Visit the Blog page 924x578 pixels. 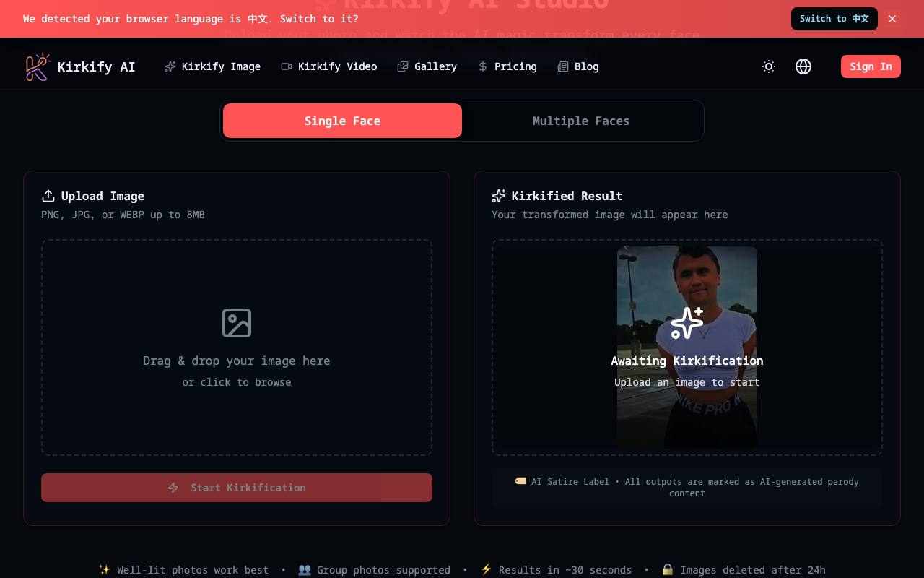pos(578,66)
